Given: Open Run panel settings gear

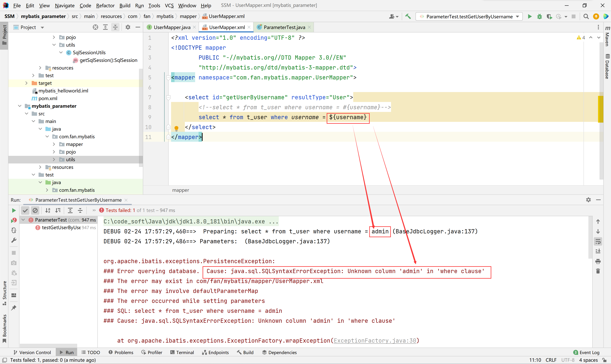Looking at the screenshot, I should click(x=588, y=200).
